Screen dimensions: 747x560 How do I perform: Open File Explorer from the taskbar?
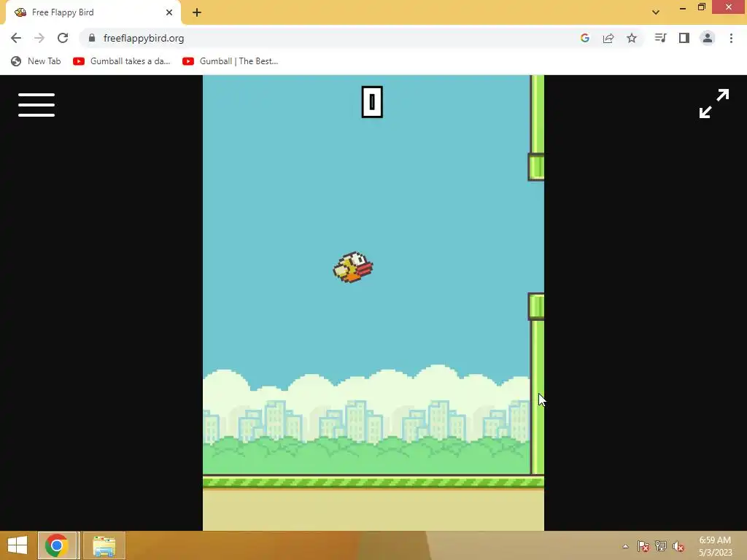104,545
